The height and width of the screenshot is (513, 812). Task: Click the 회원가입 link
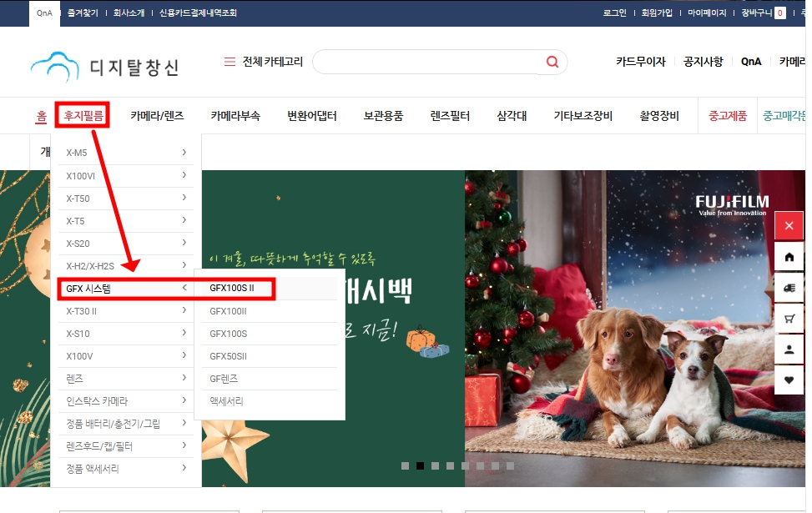coord(657,13)
